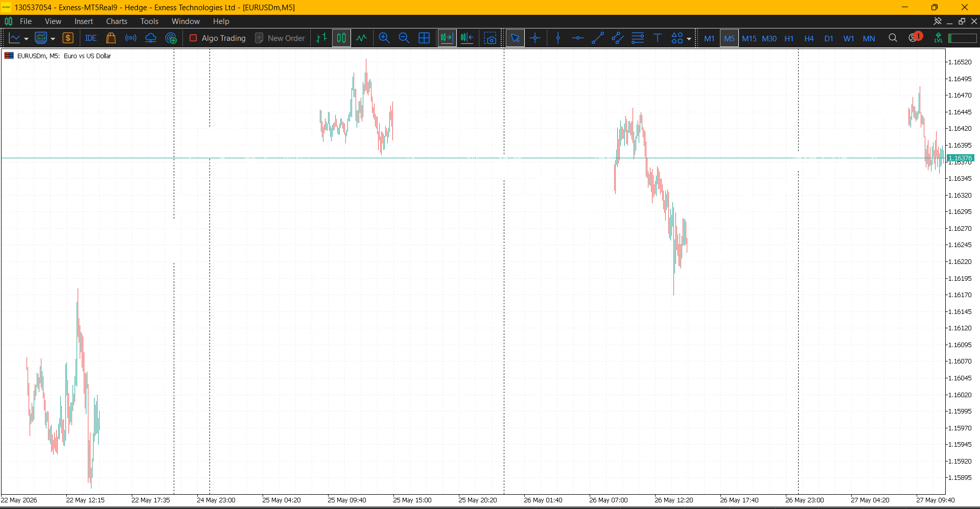Take a chart screenshot with the camera icon
This screenshot has width=980, height=509.
click(491, 38)
